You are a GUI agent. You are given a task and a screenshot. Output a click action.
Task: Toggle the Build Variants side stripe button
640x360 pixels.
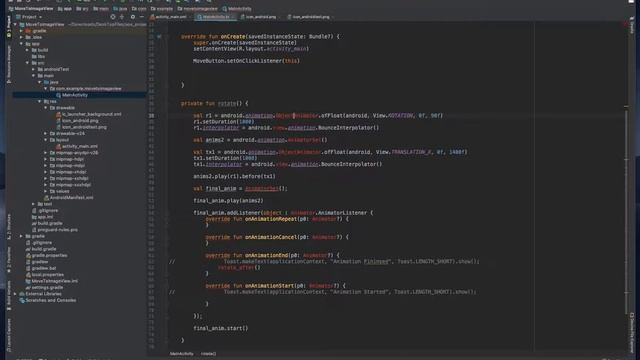[9, 296]
